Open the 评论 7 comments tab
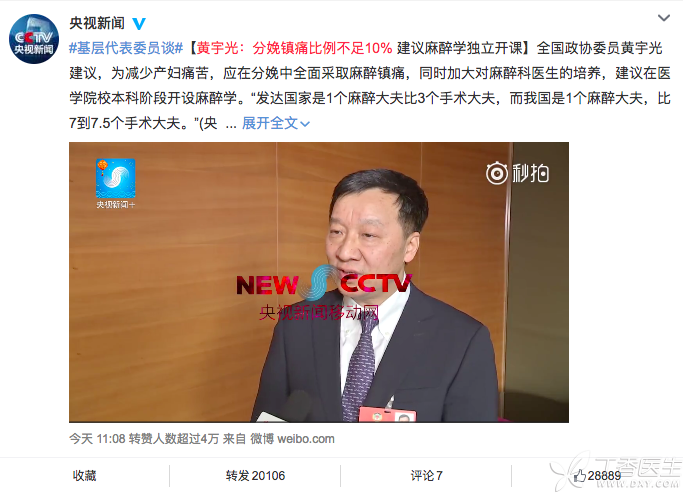683x496 pixels. 426,476
